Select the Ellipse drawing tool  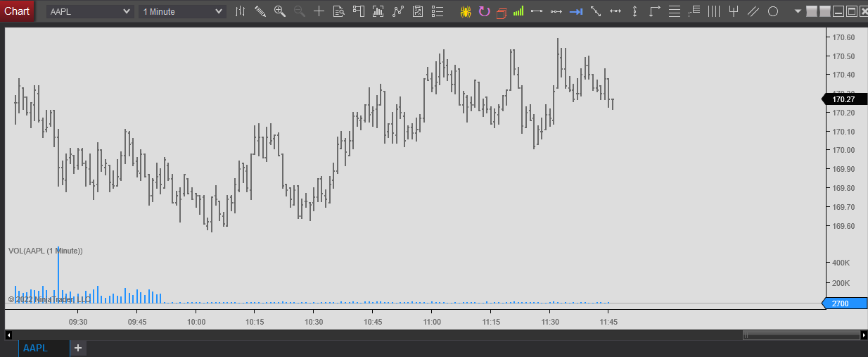[x=773, y=11]
